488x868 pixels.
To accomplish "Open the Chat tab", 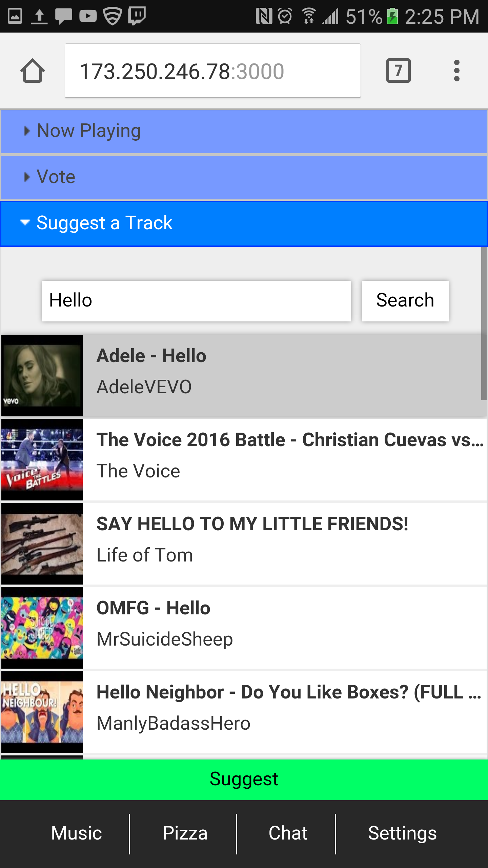I will (288, 833).
